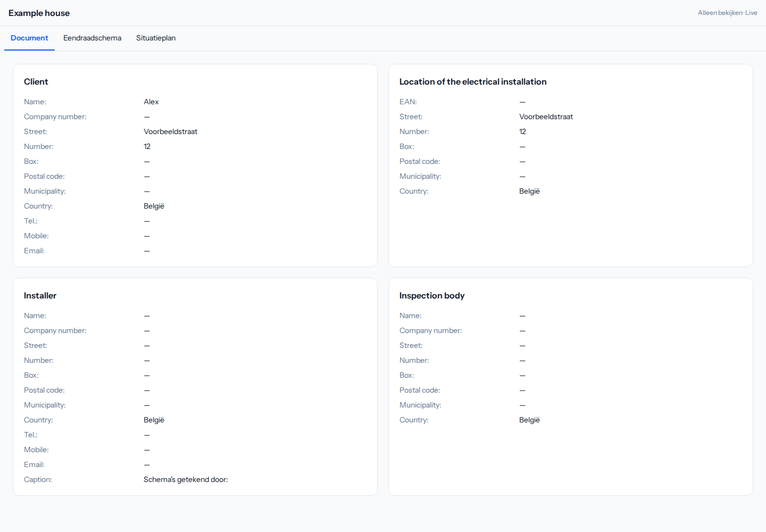Click inspection body Company number label

click(x=431, y=330)
